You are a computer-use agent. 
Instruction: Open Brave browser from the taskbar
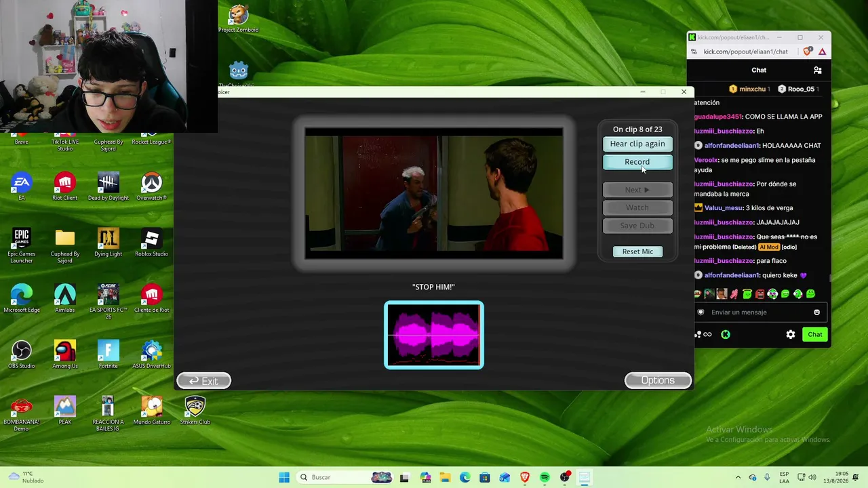click(x=524, y=477)
